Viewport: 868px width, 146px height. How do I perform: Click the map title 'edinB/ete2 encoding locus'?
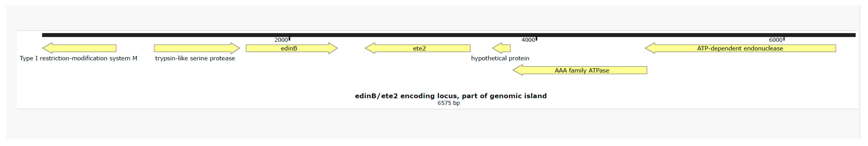451,96
